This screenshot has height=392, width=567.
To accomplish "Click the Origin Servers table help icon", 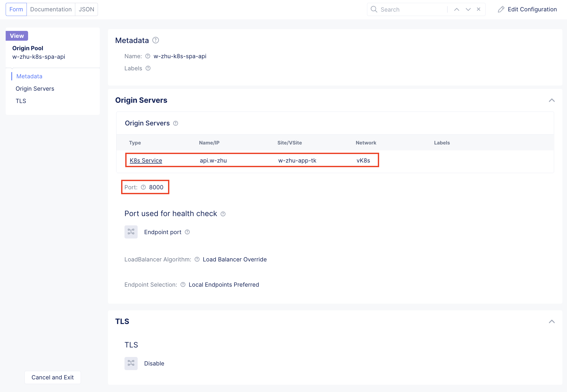I will 176,123.
